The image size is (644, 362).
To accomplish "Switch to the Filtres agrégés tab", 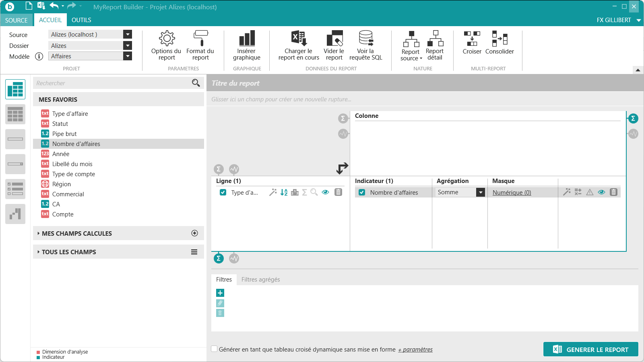I will (x=260, y=280).
